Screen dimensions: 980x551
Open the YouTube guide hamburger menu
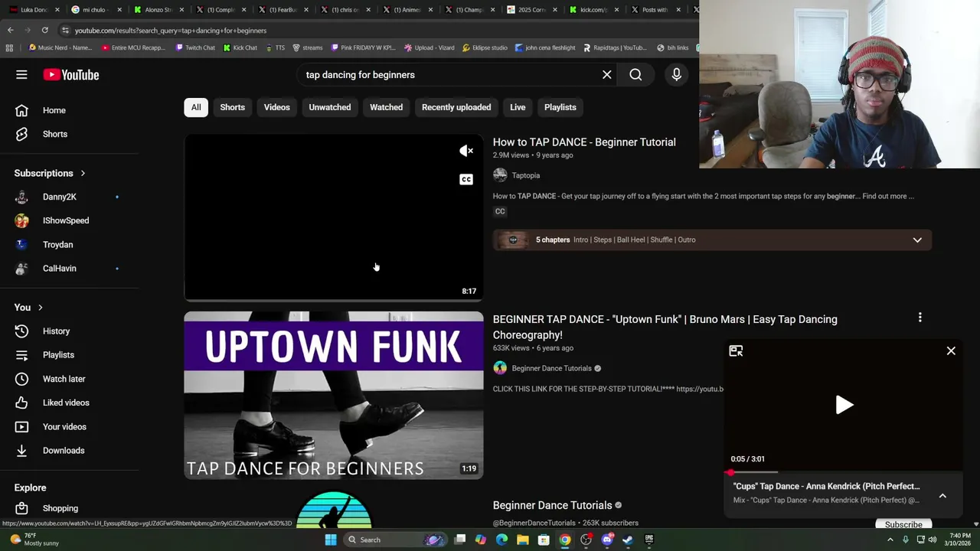coord(21,74)
